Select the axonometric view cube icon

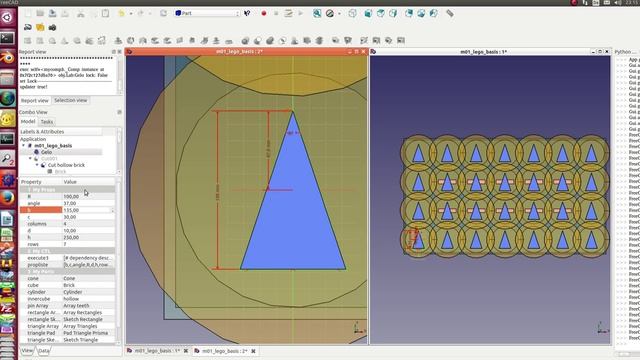pos(352,13)
